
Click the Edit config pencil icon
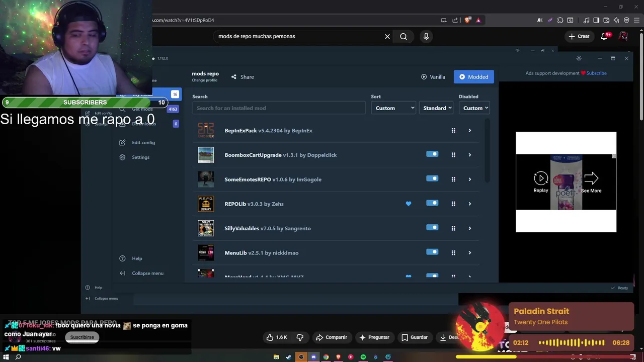coord(122,143)
